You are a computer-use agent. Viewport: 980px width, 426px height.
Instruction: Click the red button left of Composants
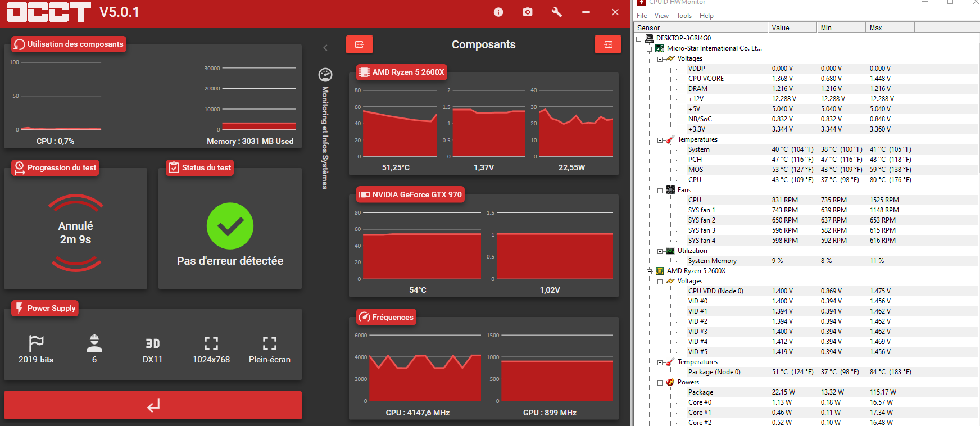pos(360,44)
